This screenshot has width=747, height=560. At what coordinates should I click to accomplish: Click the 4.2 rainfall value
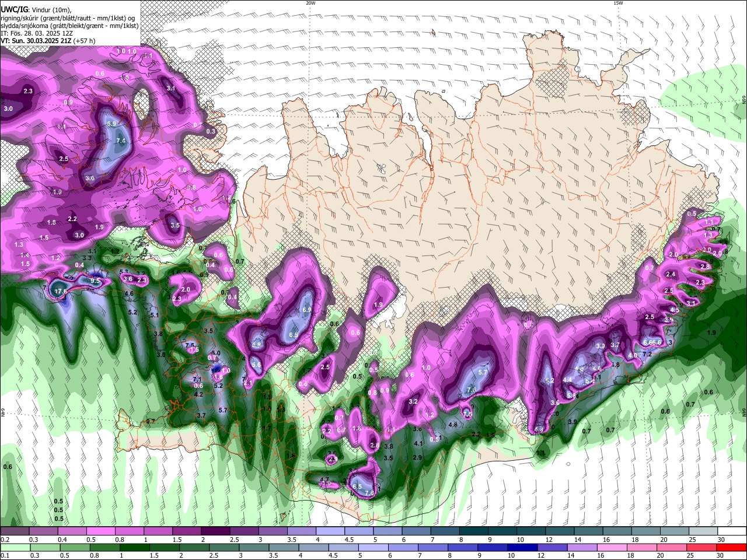pos(198,394)
